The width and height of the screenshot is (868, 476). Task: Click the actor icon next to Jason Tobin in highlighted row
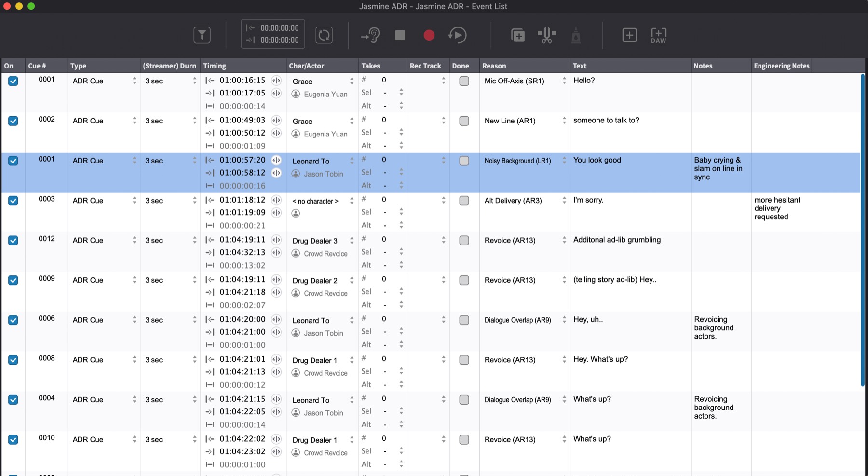[x=296, y=174]
